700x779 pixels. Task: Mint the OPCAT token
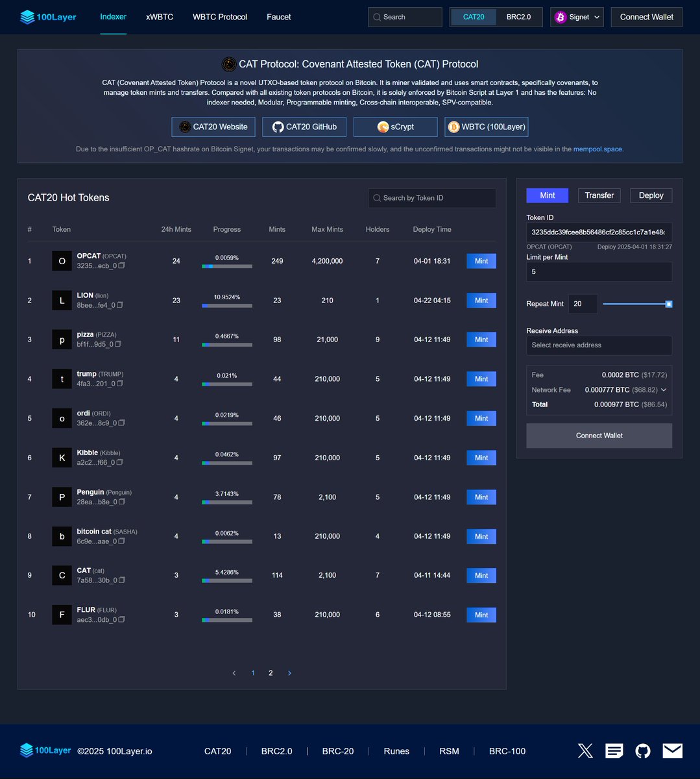click(x=481, y=261)
